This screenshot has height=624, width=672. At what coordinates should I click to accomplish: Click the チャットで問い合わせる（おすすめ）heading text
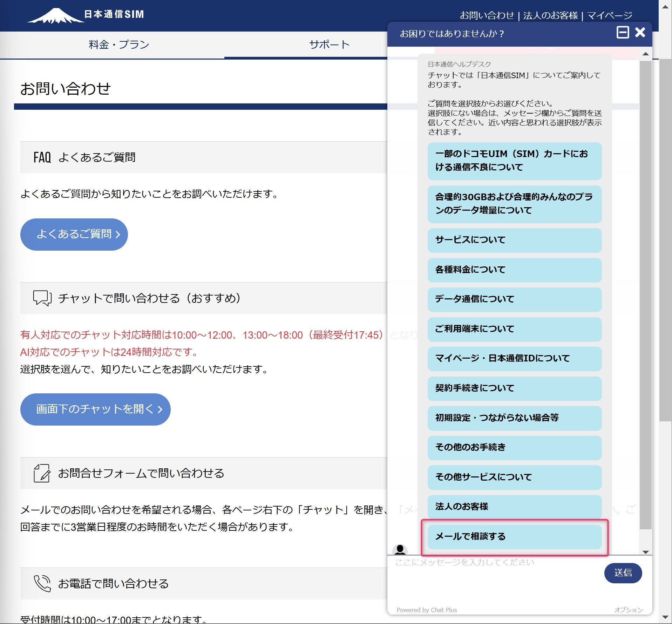pos(150,298)
